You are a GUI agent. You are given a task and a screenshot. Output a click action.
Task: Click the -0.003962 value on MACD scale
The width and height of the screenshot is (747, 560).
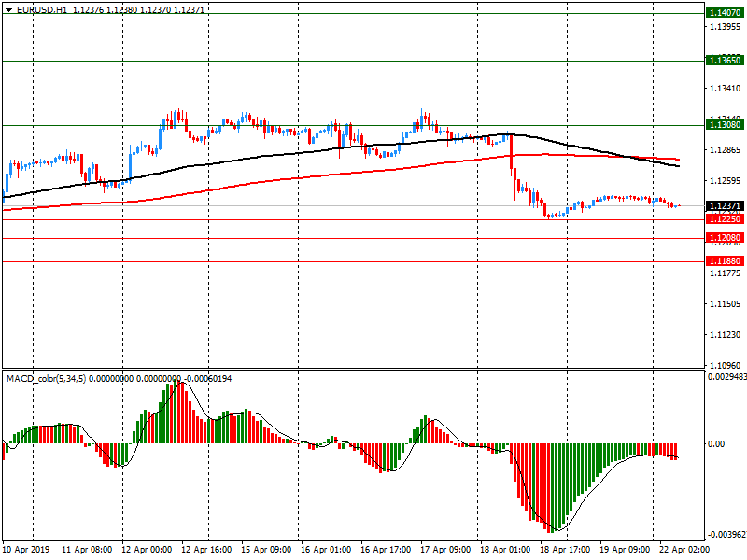pos(725,536)
